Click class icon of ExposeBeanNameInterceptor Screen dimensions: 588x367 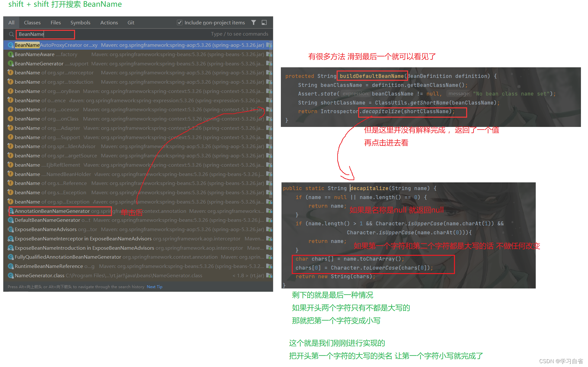11,239
